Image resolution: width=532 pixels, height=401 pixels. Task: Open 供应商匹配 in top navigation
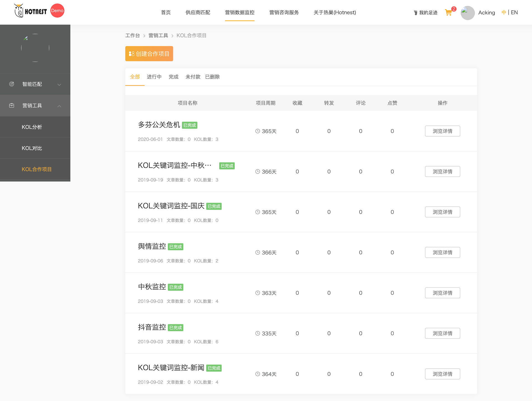pyautogui.click(x=198, y=12)
